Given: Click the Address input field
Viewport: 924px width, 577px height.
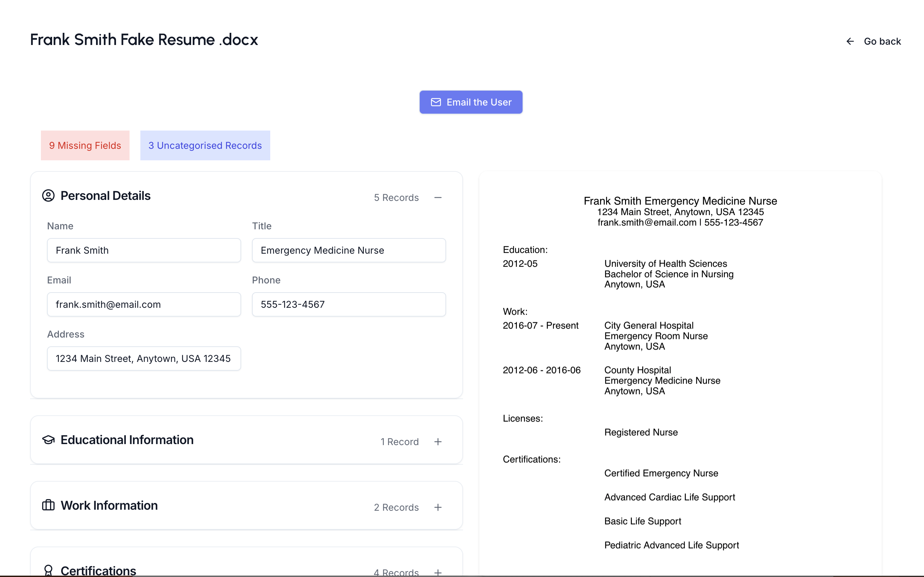Looking at the screenshot, I should (x=144, y=359).
